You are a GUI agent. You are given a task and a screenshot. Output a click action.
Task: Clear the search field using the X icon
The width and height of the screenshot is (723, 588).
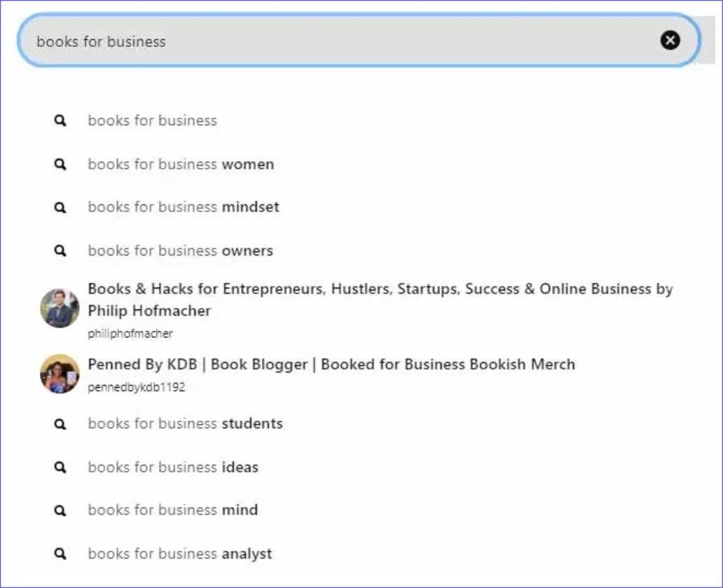[x=670, y=41]
